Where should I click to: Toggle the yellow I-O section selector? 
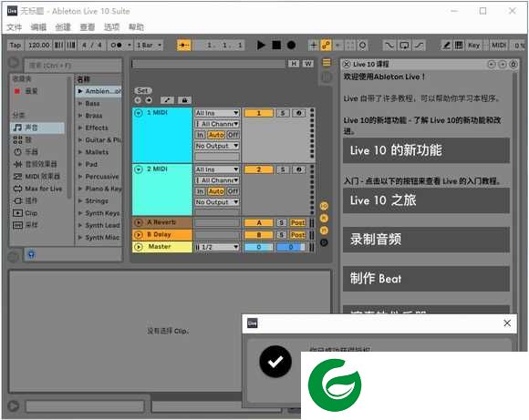(x=324, y=206)
